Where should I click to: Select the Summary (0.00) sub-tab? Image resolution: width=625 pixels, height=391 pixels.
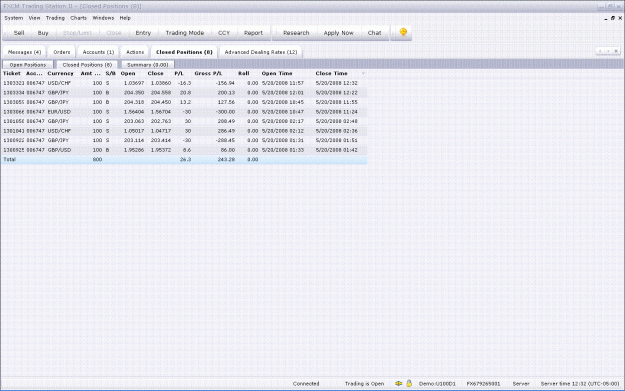(147, 65)
